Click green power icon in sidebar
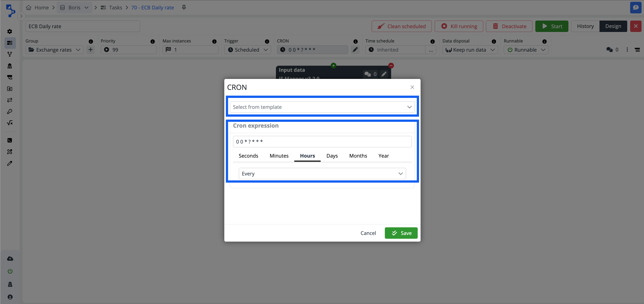 tap(10, 271)
